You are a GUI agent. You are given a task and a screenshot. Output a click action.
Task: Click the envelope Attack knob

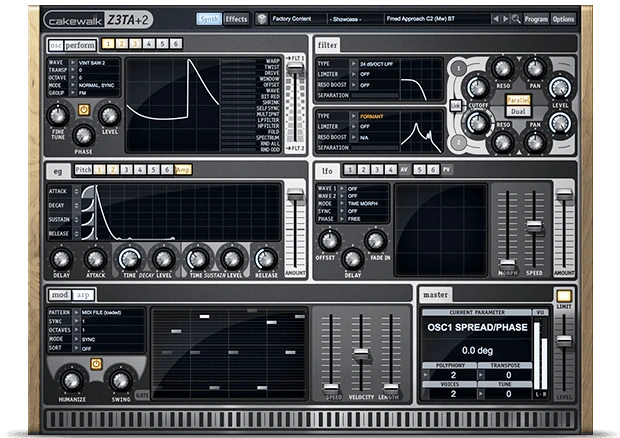95,259
